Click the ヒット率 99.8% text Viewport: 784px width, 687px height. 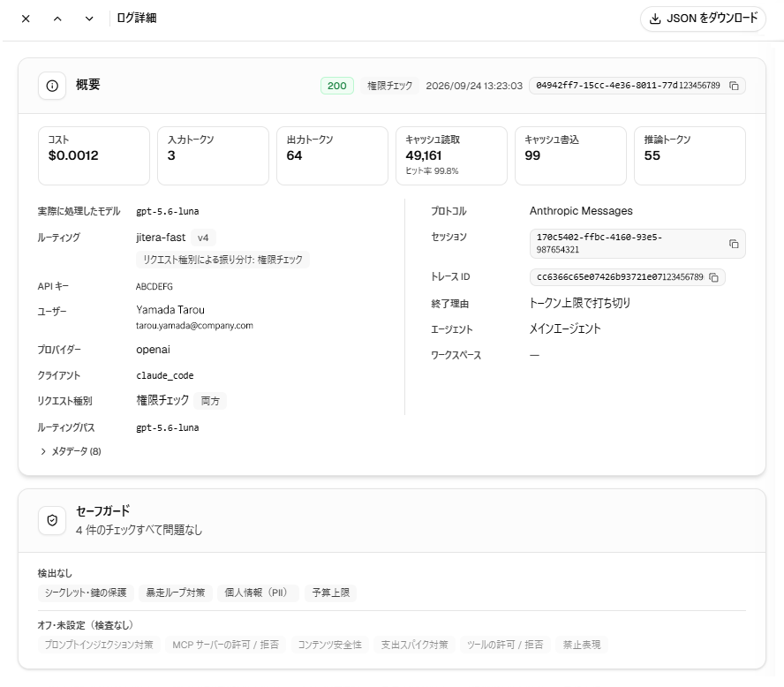(432, 171)
